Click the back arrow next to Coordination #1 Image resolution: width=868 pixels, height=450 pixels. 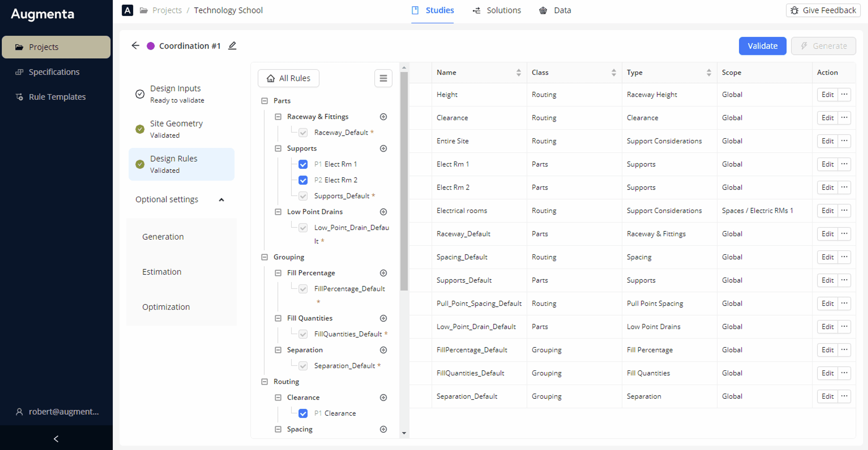point(135,45)
